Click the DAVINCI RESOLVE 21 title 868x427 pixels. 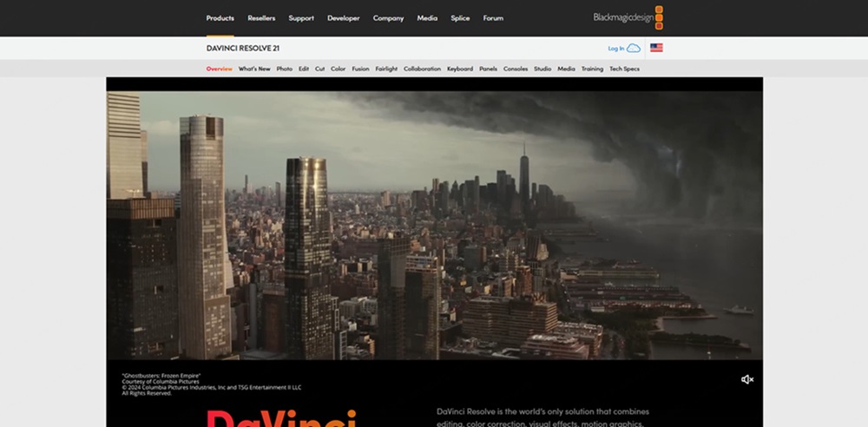[242, 49]
